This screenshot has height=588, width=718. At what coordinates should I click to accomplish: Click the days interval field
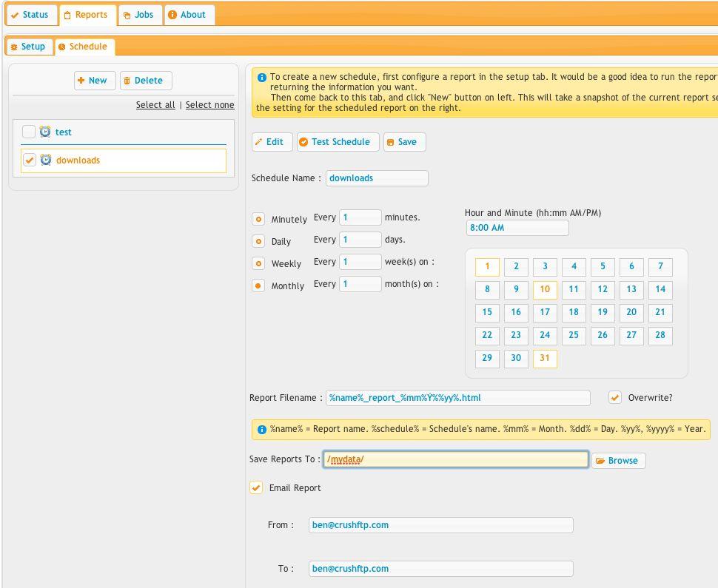coord(360,240)
